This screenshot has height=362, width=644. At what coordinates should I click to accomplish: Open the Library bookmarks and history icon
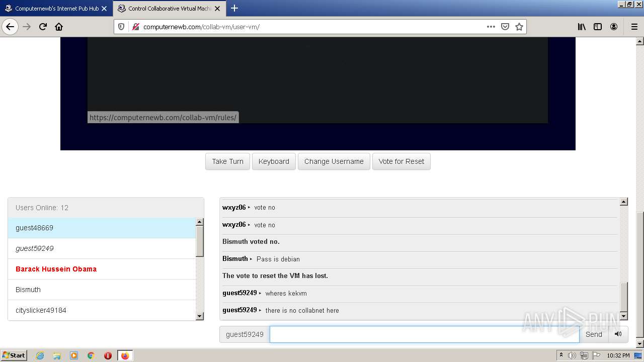tap(582, 27)
